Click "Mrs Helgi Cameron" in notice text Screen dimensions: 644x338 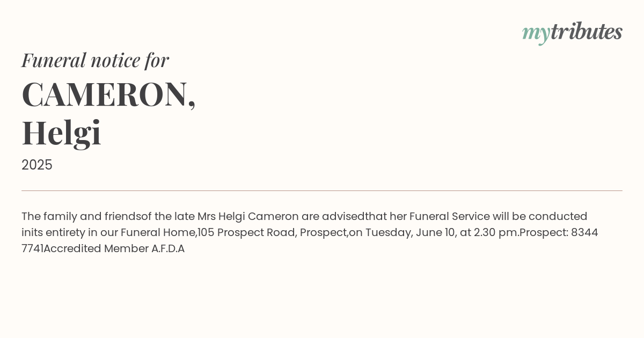coord(248,216)
